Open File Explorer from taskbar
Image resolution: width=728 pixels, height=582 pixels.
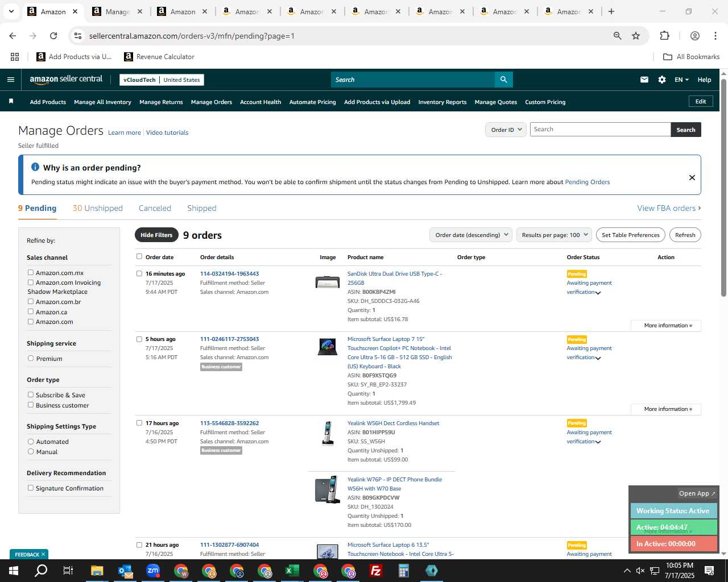[x=97, y=571]
